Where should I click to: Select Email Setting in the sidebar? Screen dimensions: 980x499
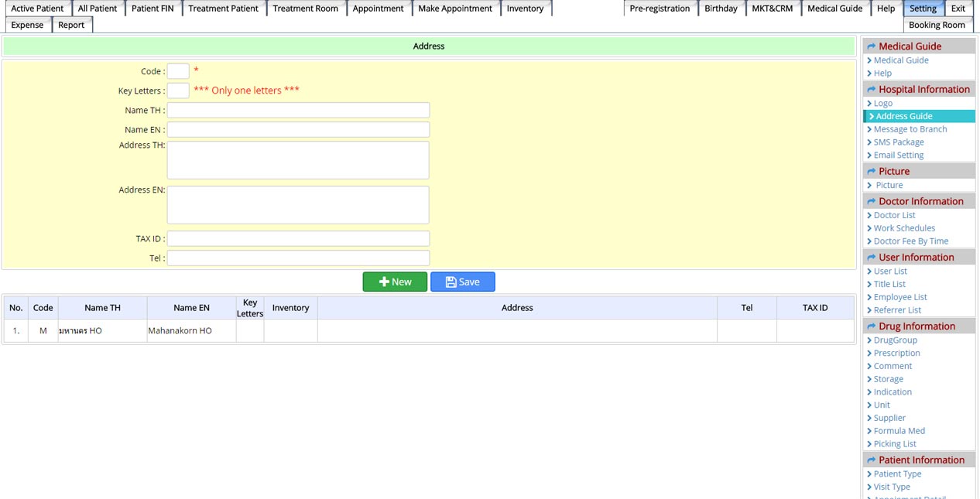(x=898, y=155)
